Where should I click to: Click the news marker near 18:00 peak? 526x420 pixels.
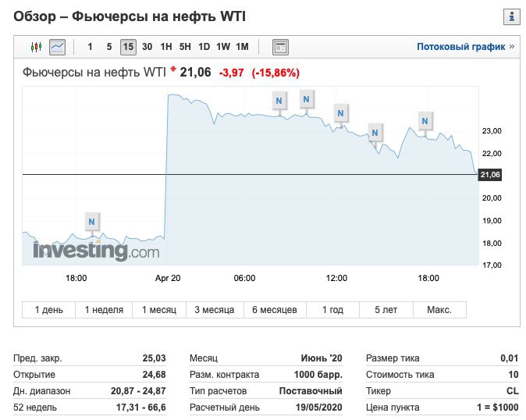(x=425, y=121)
